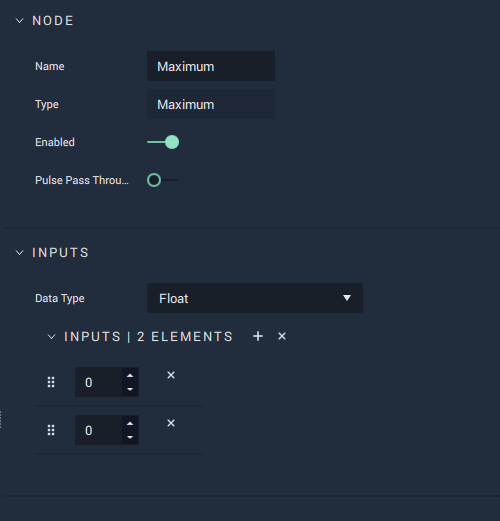Screen dimensions: 500x521
Task: Decrement first input value with down arrow
Action: [x=130, y=389]
